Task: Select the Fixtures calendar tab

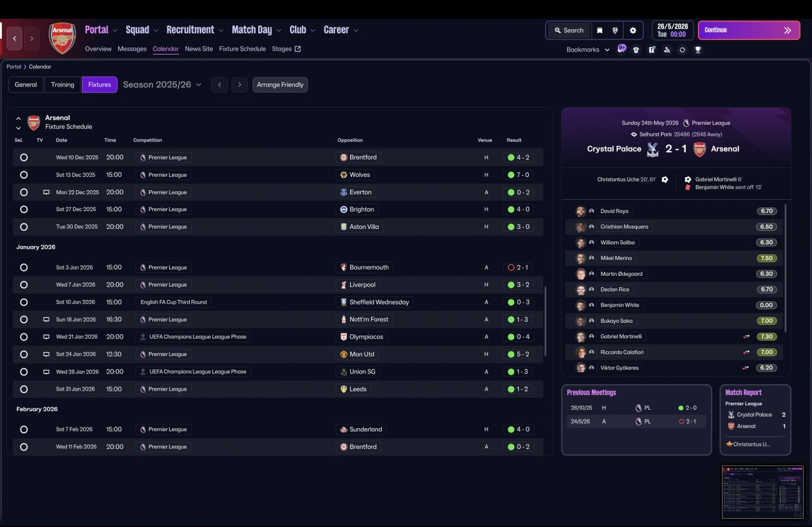Action: tap(100, 84)
